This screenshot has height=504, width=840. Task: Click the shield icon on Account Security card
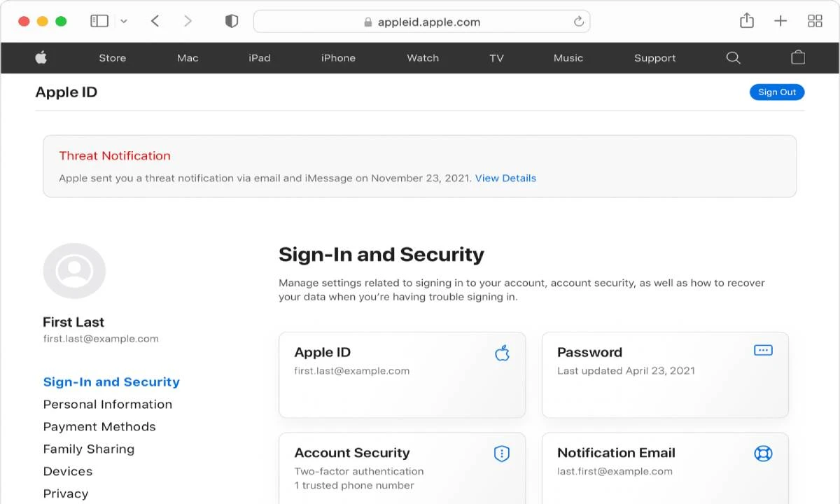[x=501, y=454]
